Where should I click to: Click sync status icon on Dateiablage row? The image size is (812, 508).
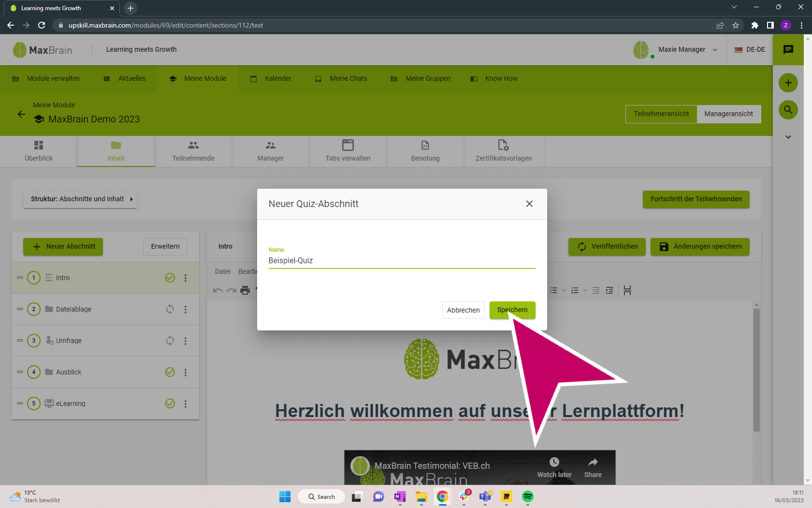170,309
